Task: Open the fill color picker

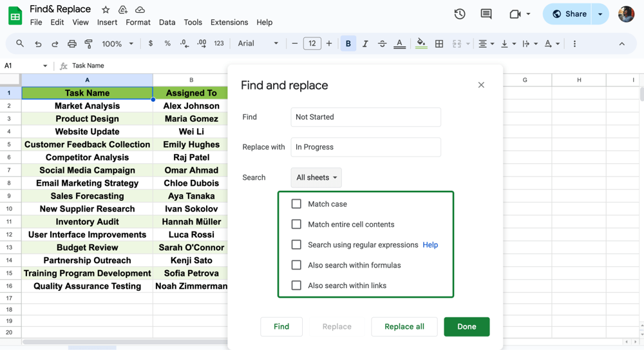Action: pos(421,44)
